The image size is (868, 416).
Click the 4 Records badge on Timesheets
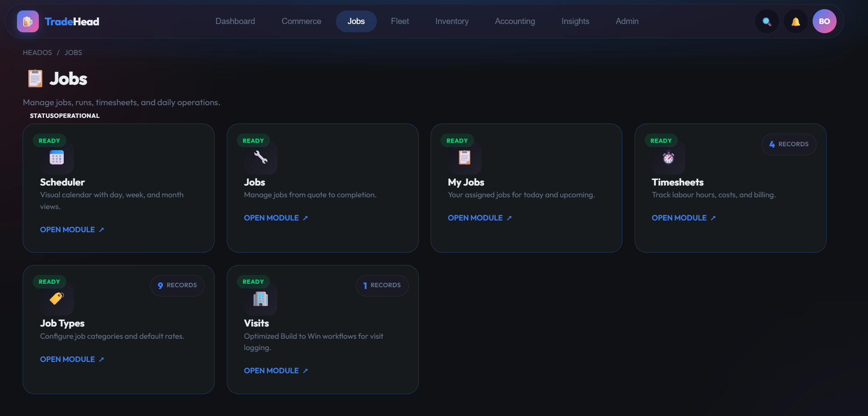pos(789,144)
